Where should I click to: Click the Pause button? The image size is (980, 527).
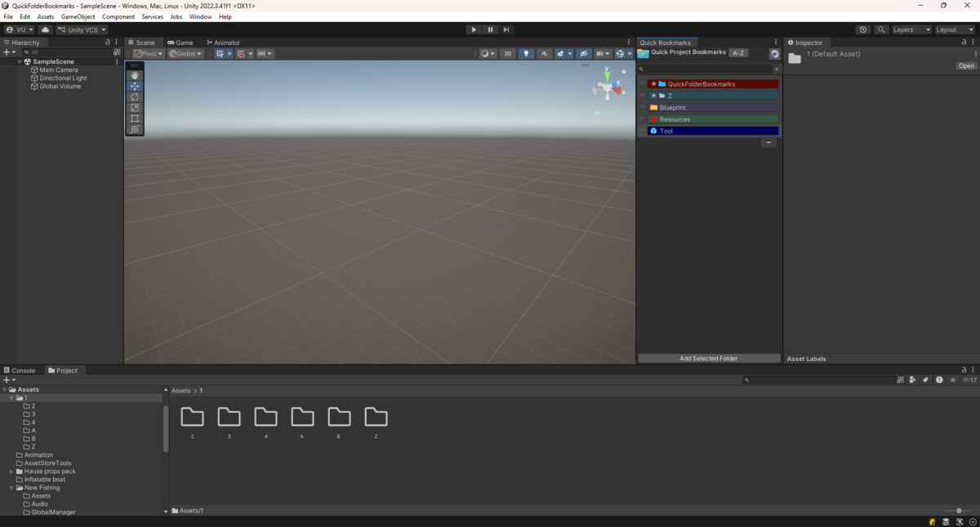(x=490, y=29)
